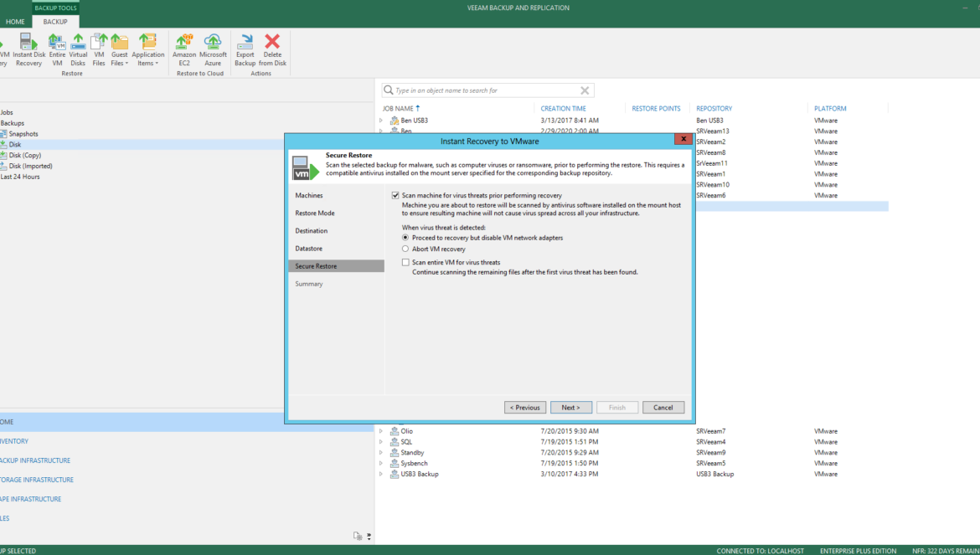Choose Abort VM recovery option
Screen dimensions: 980x555
pyautogui.click(x=405, y=249)
